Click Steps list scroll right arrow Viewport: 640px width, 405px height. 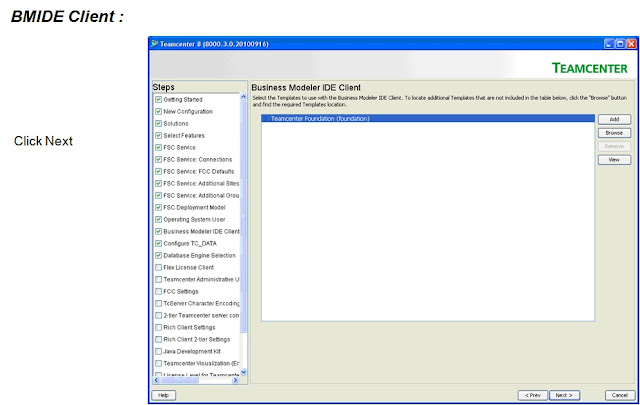click(x=235, y=380)
